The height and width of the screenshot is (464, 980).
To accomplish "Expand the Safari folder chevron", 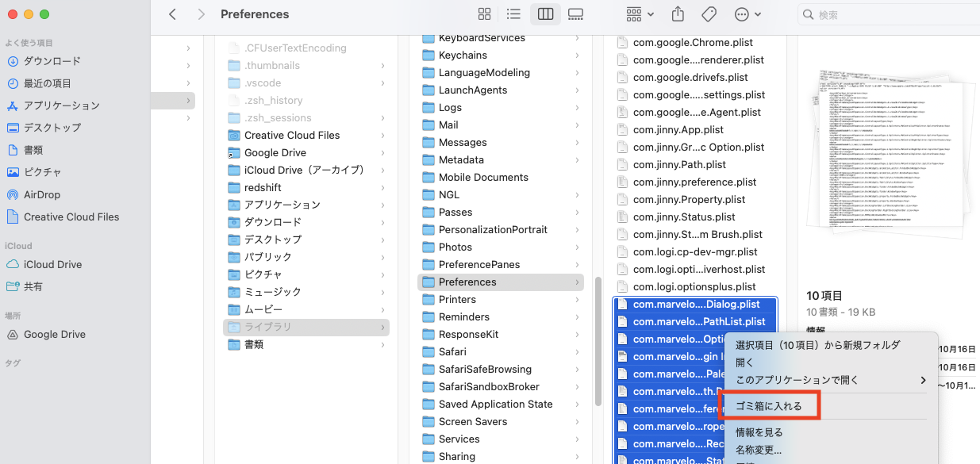I will point(577,352).
